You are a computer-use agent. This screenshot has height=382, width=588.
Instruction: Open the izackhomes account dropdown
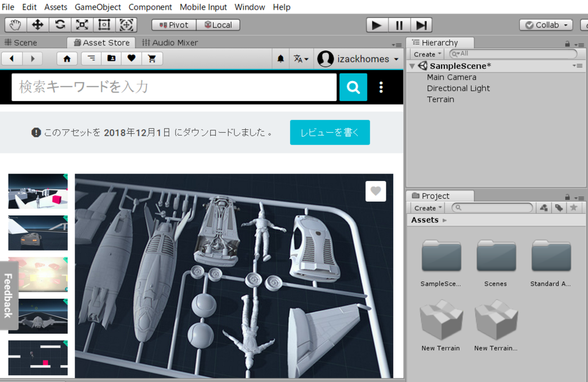pos(358,59)
